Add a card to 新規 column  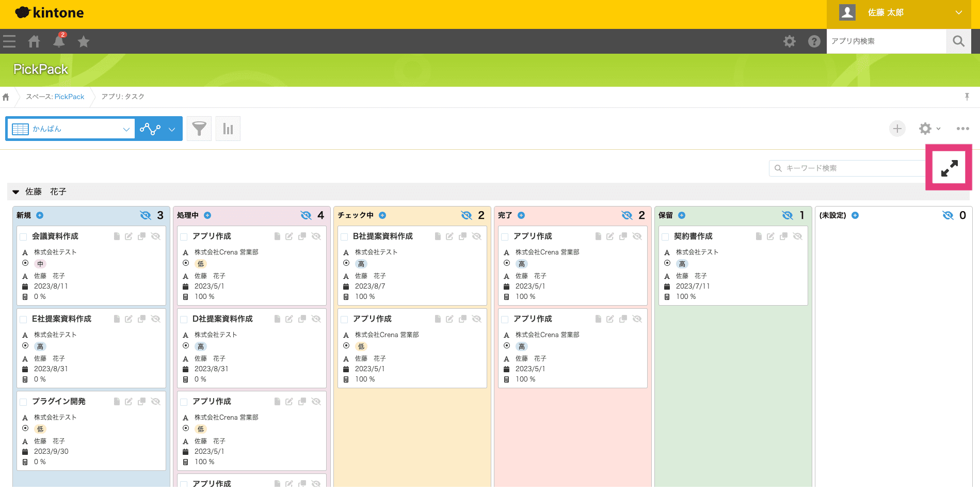coord(40,215)
